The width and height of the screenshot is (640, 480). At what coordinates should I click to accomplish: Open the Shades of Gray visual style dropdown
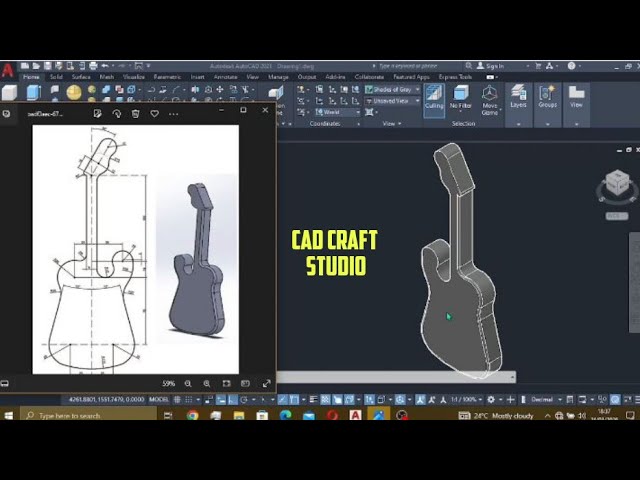pos(392,89)
